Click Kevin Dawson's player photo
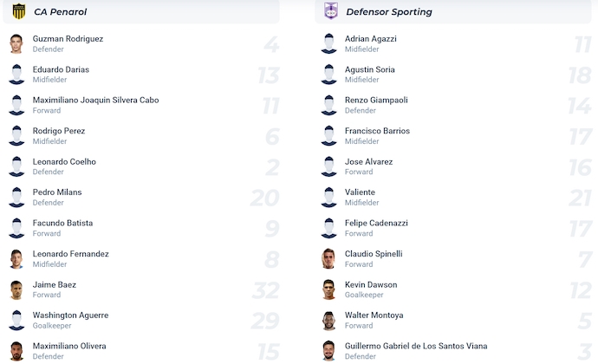The width and height of the screenshot is (598, 364). (328, 289)
